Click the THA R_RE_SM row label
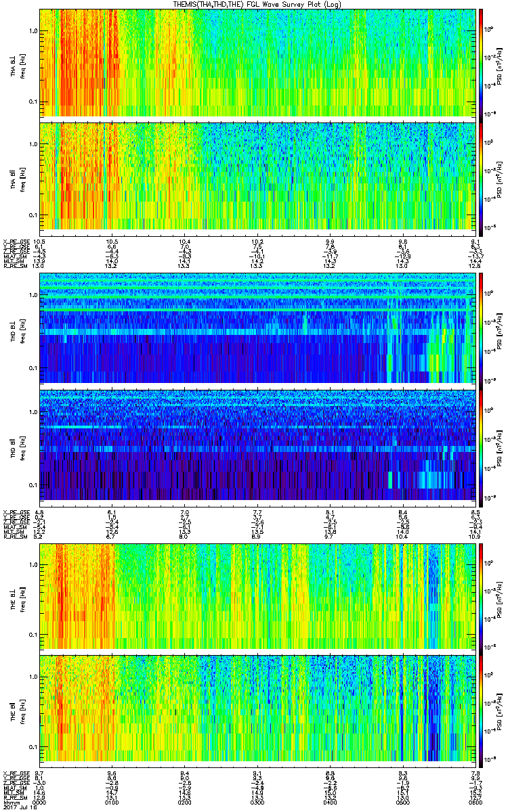Image resolution: width=508 pixels, height=812 pixels. tap(14, 267)
